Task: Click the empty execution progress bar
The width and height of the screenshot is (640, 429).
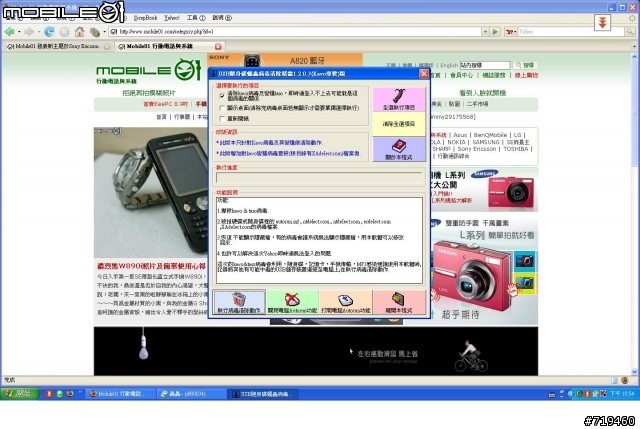Action: click(319, 177)
